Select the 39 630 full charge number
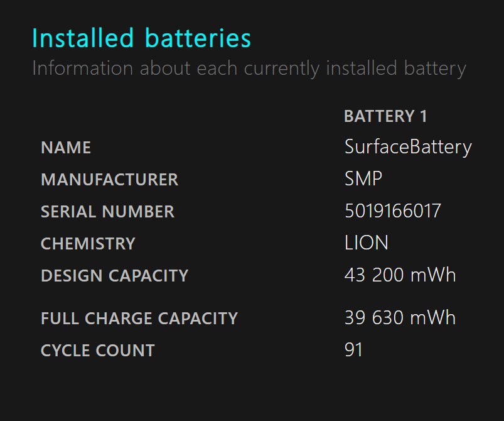 373,318
